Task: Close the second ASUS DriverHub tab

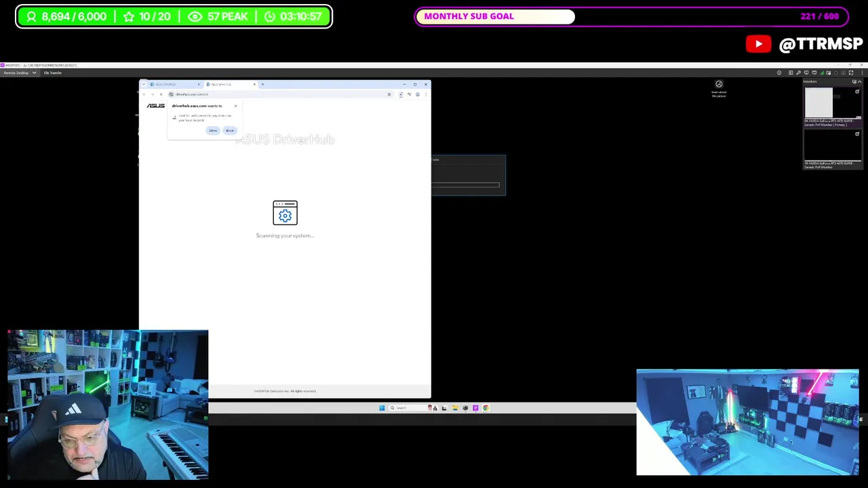Action: tap(254, 84)
